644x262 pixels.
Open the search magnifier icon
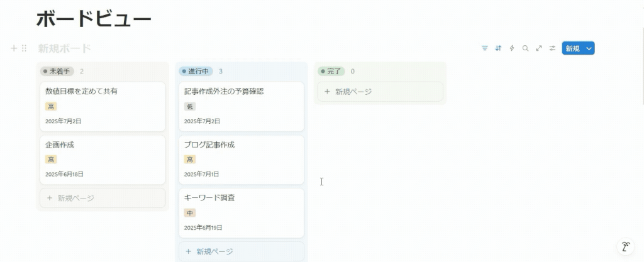525,48
